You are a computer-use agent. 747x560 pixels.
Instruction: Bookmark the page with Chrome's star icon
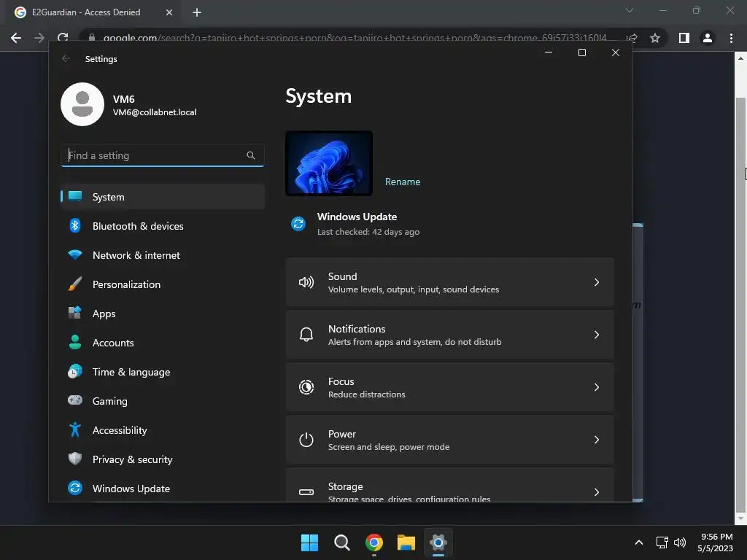(655, 38)
